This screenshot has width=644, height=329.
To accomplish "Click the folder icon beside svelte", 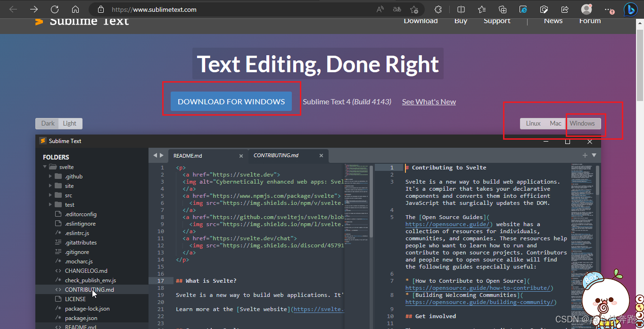I will [52, 167].
